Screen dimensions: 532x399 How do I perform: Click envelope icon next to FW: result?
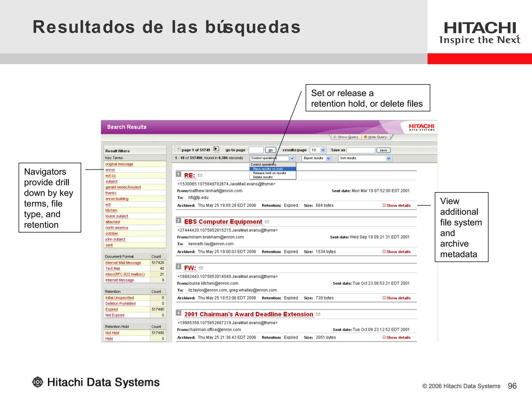(201, 268)
